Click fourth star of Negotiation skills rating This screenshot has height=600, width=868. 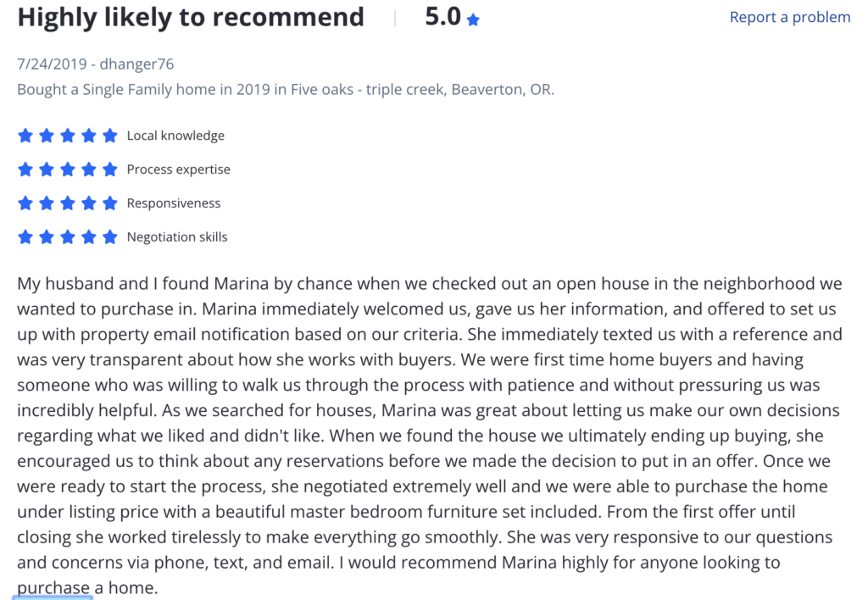pyautogui.click(x=88, y=237)
